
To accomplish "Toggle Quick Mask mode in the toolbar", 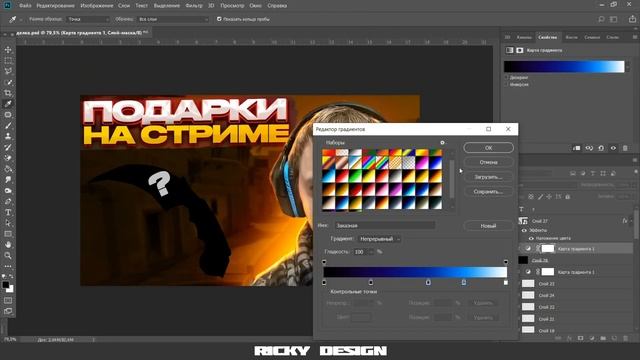I will [x=8, y=300].
